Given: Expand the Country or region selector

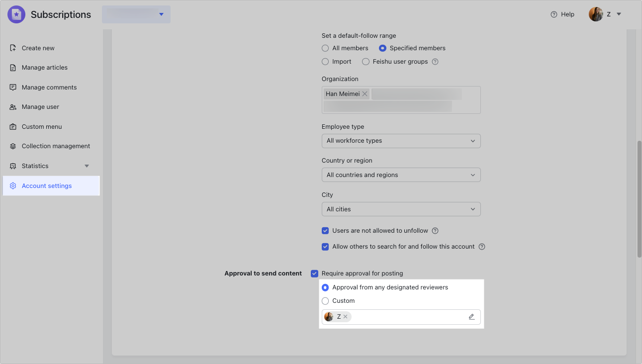Looking at the screenshot, I should 401,175.
